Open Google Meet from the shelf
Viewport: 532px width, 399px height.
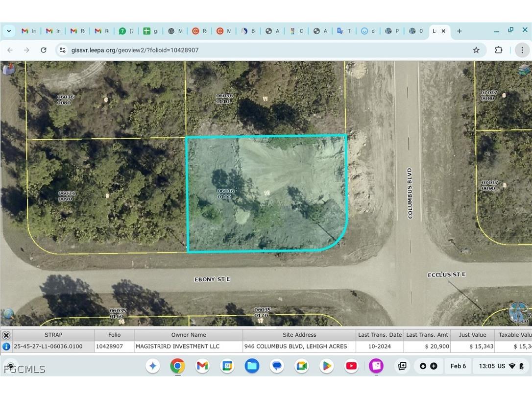(x=301, y=366)
